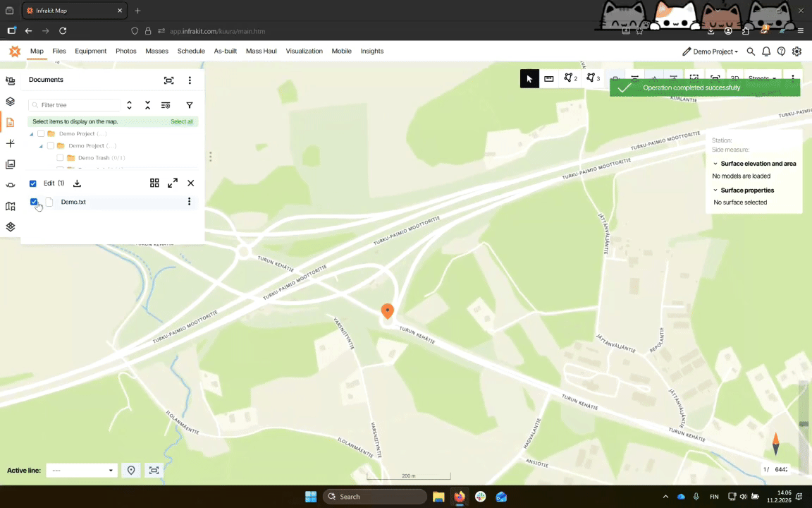812x508 pixels.
Task: Download the selected Edit files
Action: [77, 183]
